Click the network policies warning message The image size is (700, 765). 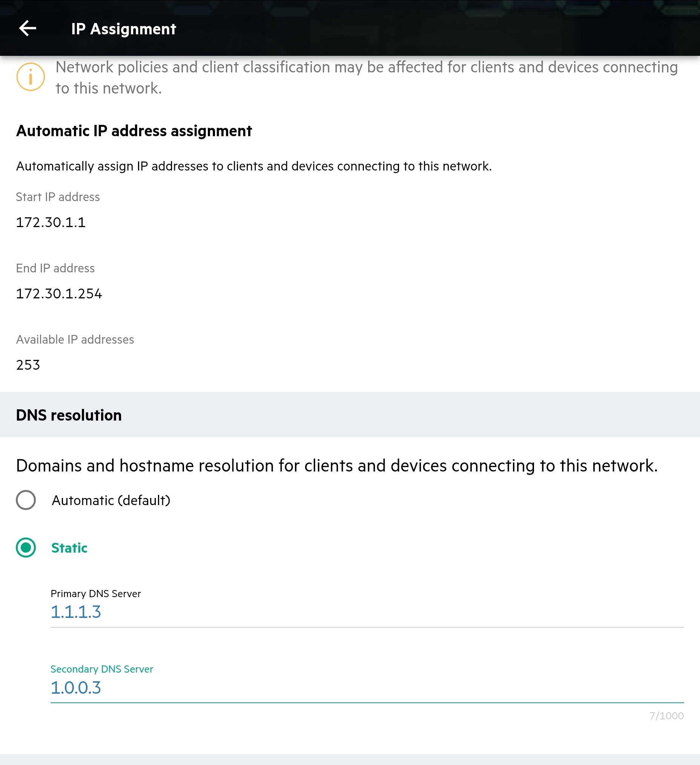pos(364,77)
